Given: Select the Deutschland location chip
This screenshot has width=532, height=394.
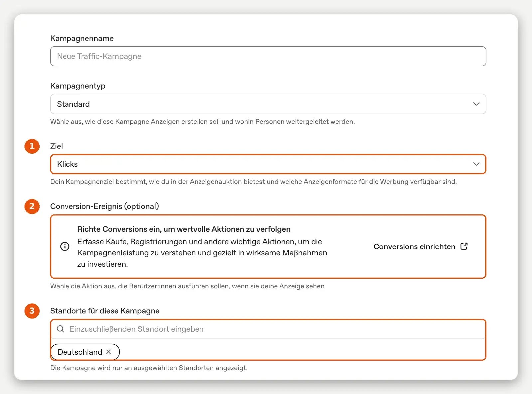Looking at the screenshot, I should click(85, 352).
